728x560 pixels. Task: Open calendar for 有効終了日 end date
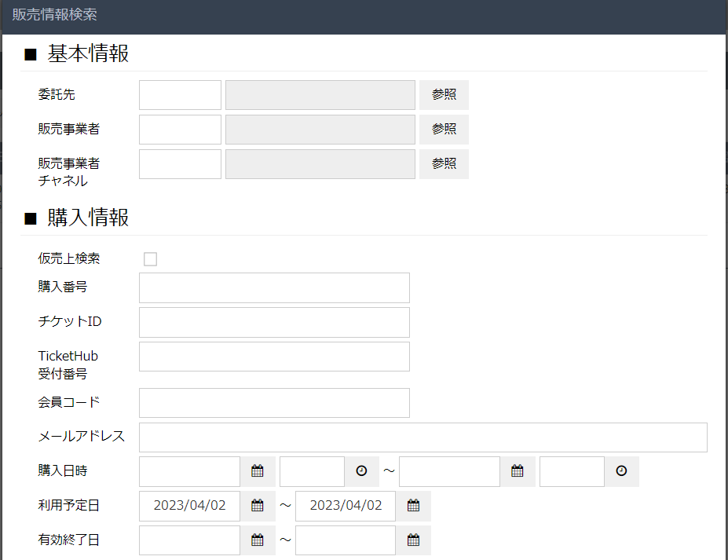[x=413, y=540]
